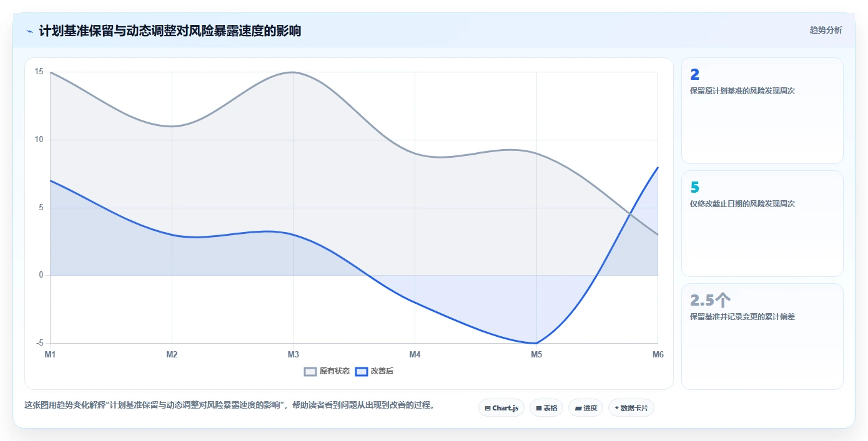Screen dimensions: 868x441
Task: Click the blue 改善后 legend color box
Action: [361, 371]
